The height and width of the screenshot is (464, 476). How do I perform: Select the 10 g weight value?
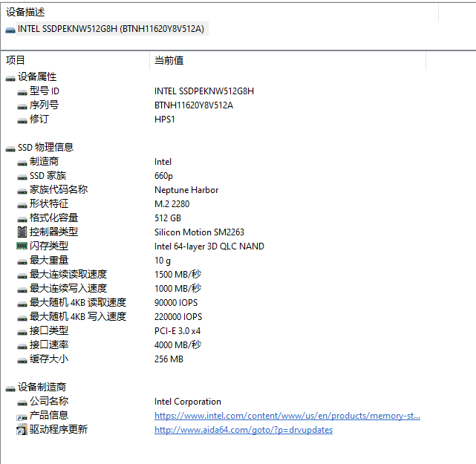tap(163, 261)
